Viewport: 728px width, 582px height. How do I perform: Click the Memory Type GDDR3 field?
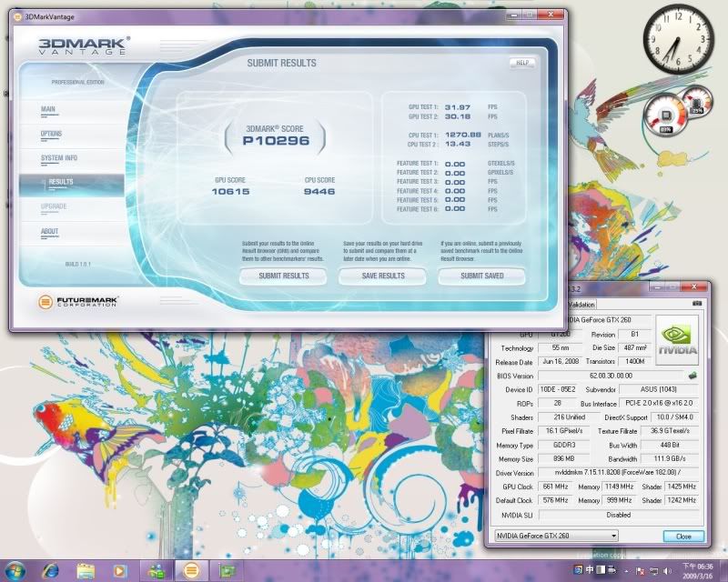click(563, 445)
